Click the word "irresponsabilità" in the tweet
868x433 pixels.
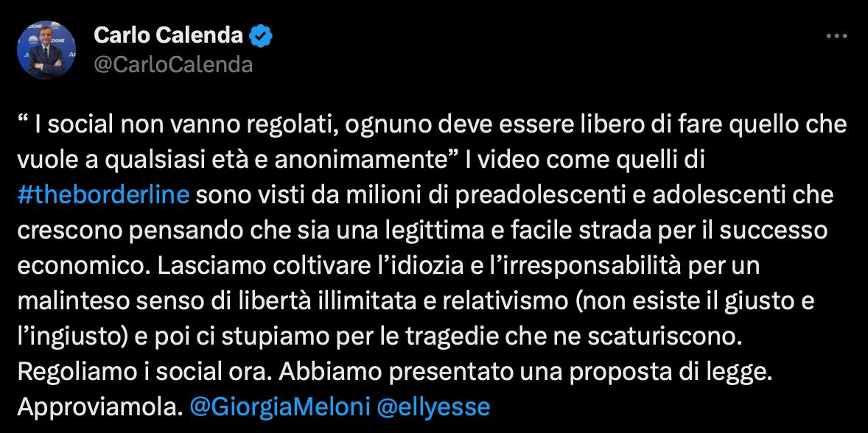coord(589,266)
